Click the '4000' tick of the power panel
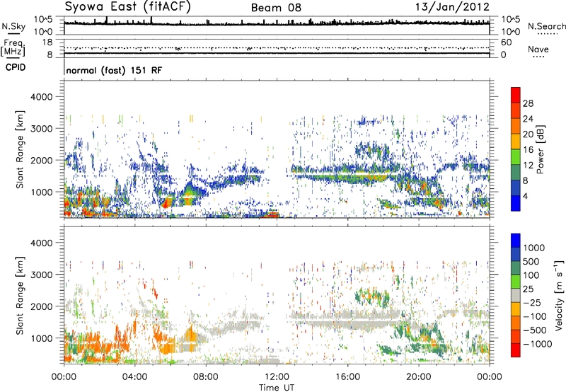Image resolution: width=566 pixels, height=392 pixels. tap(41, 97)
